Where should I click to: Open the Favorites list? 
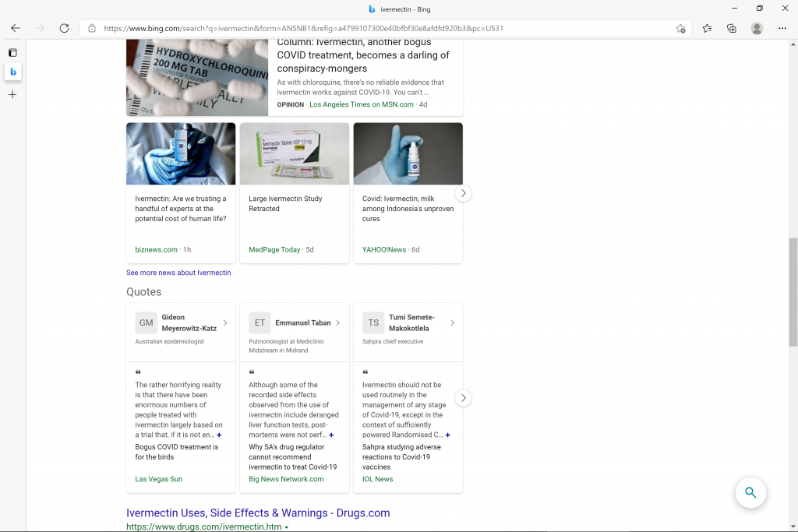(707, 29)
